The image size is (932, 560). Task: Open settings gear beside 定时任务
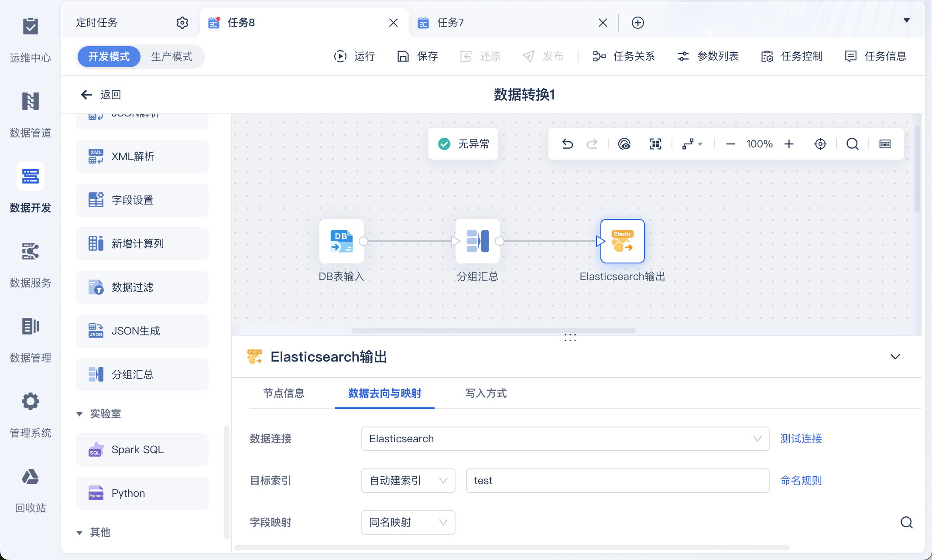[x=182, y=23]
